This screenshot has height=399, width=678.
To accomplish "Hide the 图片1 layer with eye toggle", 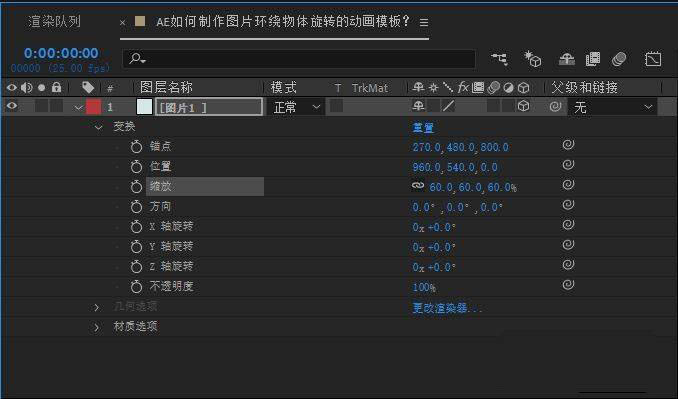I will 12,106.
